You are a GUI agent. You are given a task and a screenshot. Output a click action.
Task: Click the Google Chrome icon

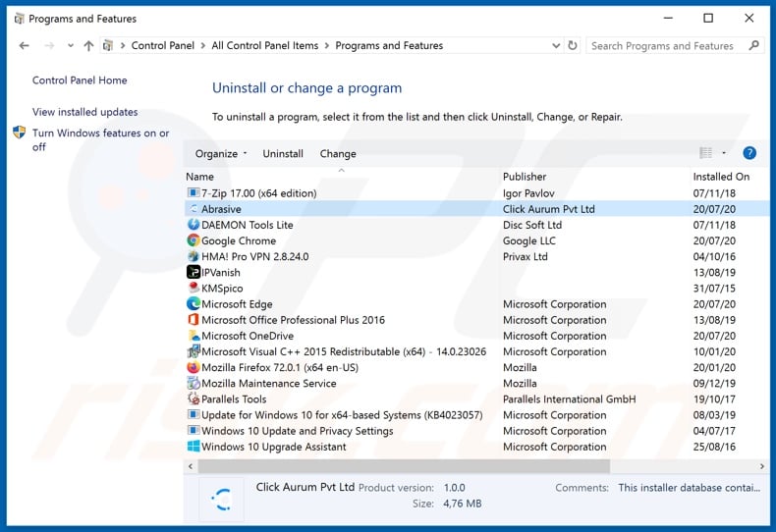(x=193, y=240)
